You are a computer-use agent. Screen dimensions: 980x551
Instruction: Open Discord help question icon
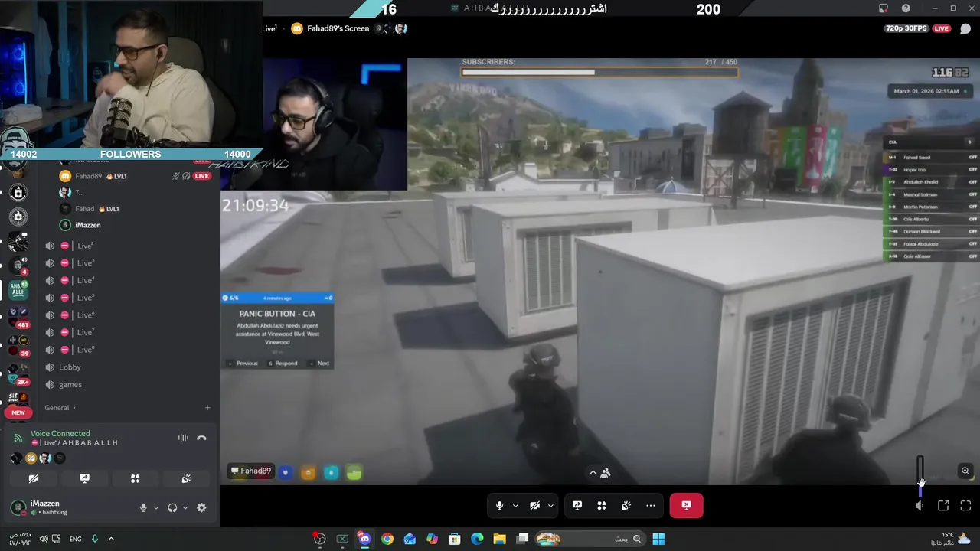tap(906, 8)
